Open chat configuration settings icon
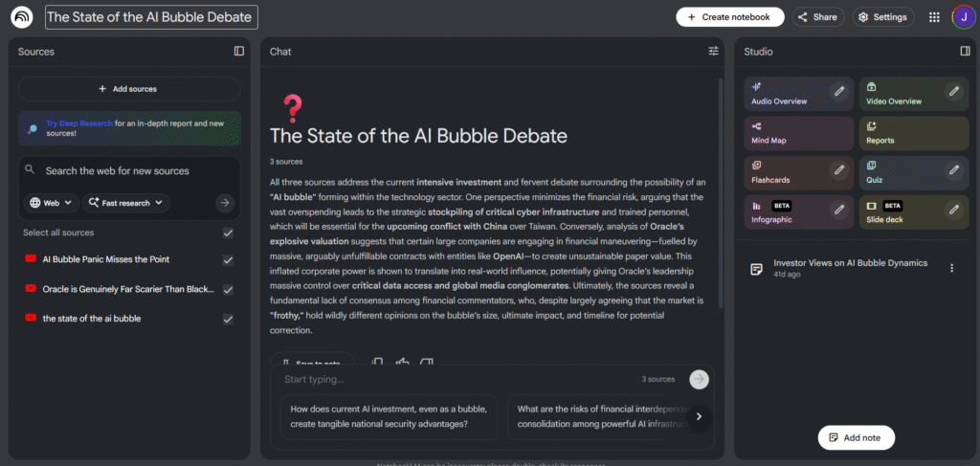The width and height of the screenshot is (980, 466). click(x=713, y=51)
